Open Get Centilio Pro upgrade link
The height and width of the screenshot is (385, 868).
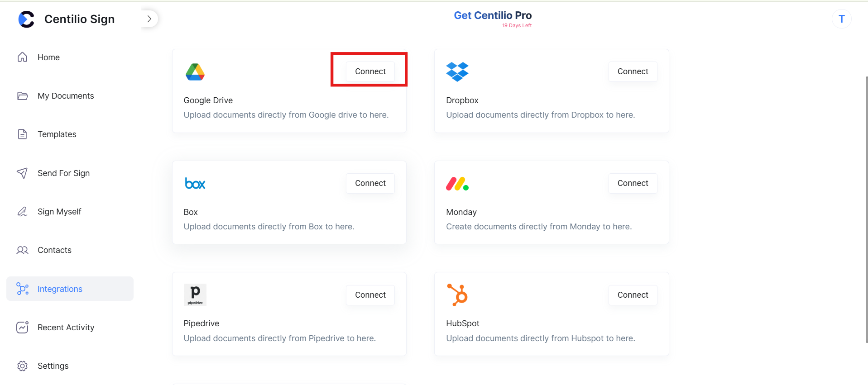click(x=492, y=15)
